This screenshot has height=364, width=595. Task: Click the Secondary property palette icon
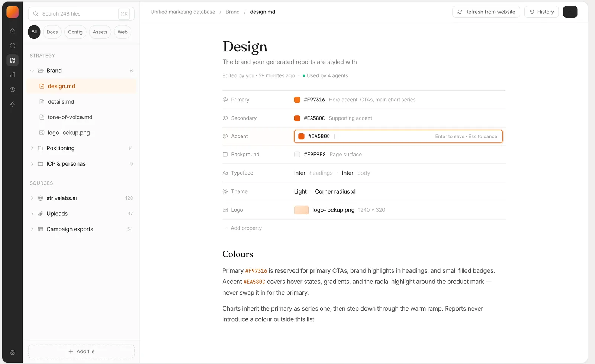(x=225, y=118)
